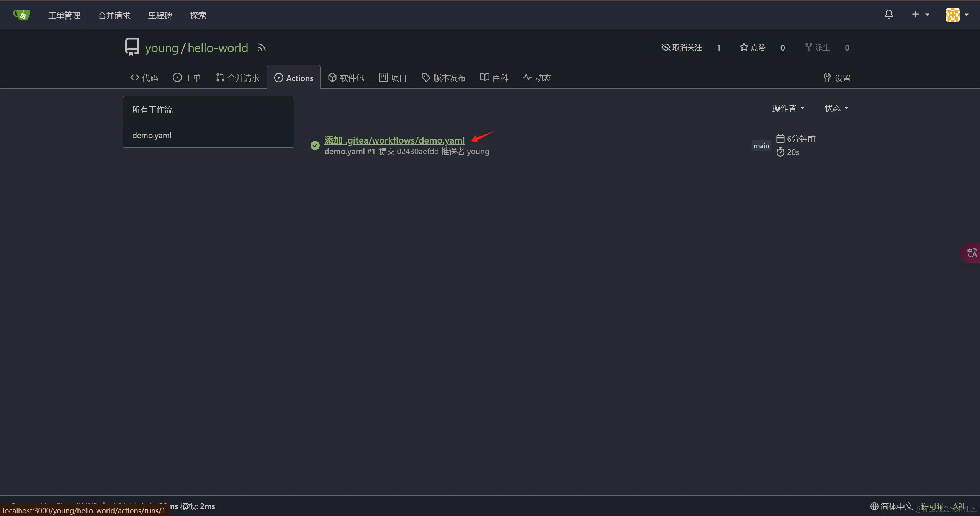
Task: Click the 派生 fork button
Action: (x=818, y=47)
